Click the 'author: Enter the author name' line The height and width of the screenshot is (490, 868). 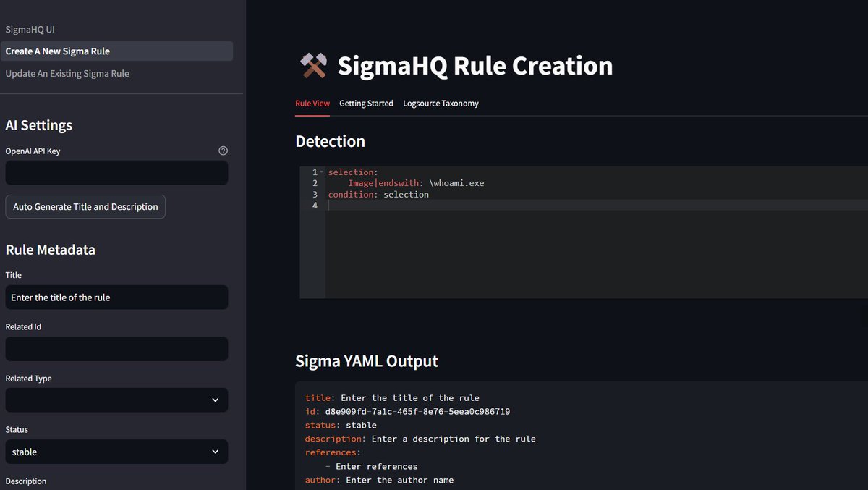(379, 480)
